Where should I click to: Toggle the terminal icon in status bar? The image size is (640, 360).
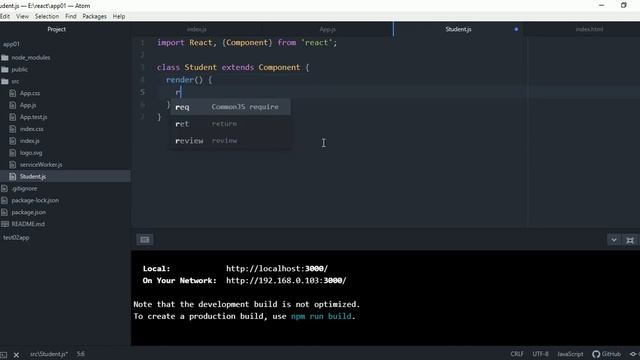(4, 355)
